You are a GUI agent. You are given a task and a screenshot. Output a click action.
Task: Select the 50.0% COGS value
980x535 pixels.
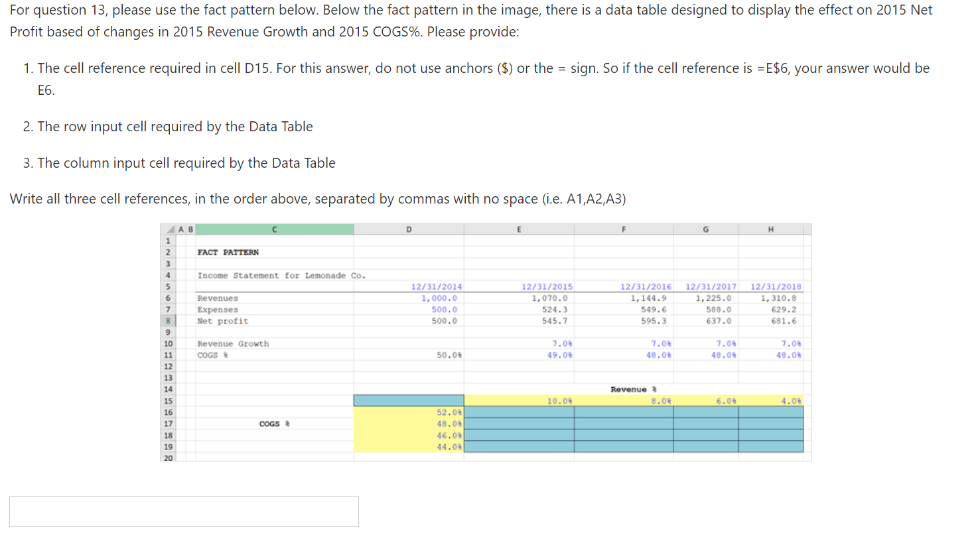[x=450, y=355]
